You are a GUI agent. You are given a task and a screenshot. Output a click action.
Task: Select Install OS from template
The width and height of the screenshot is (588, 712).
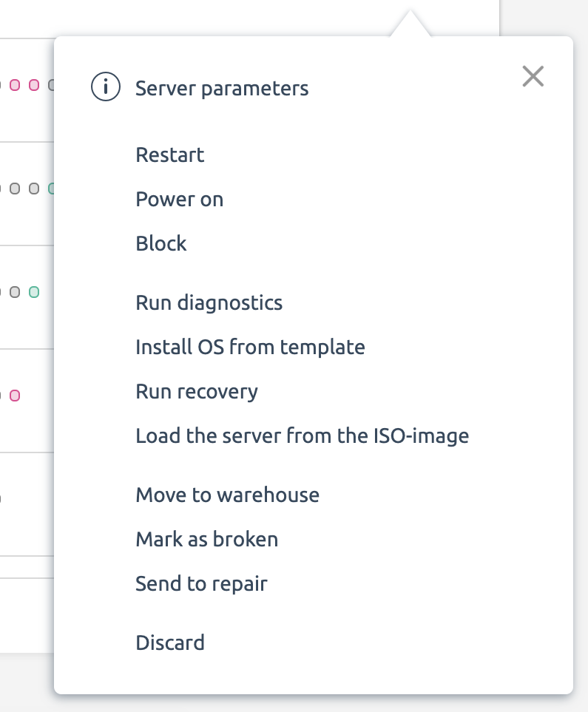250,347
